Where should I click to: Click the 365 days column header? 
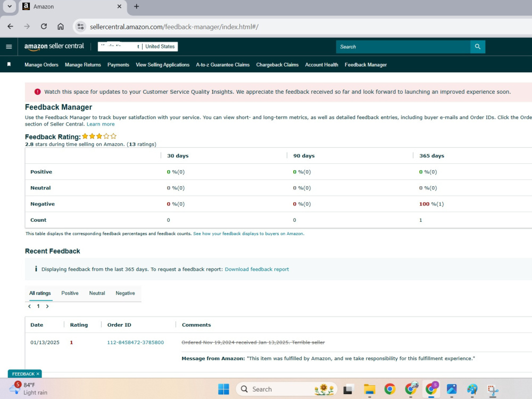tap(431, 156)
